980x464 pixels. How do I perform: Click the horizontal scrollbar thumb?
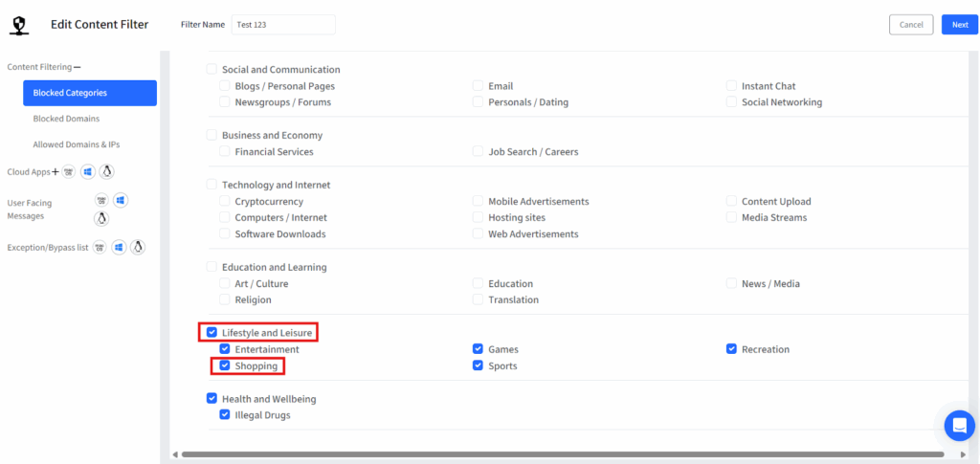tap(563, 454)
